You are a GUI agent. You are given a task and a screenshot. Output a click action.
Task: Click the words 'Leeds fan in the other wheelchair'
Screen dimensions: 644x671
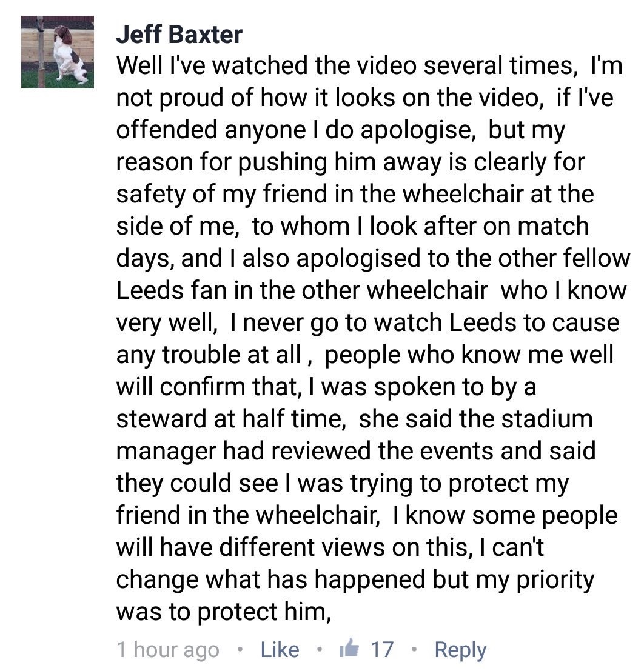[302, 290]
